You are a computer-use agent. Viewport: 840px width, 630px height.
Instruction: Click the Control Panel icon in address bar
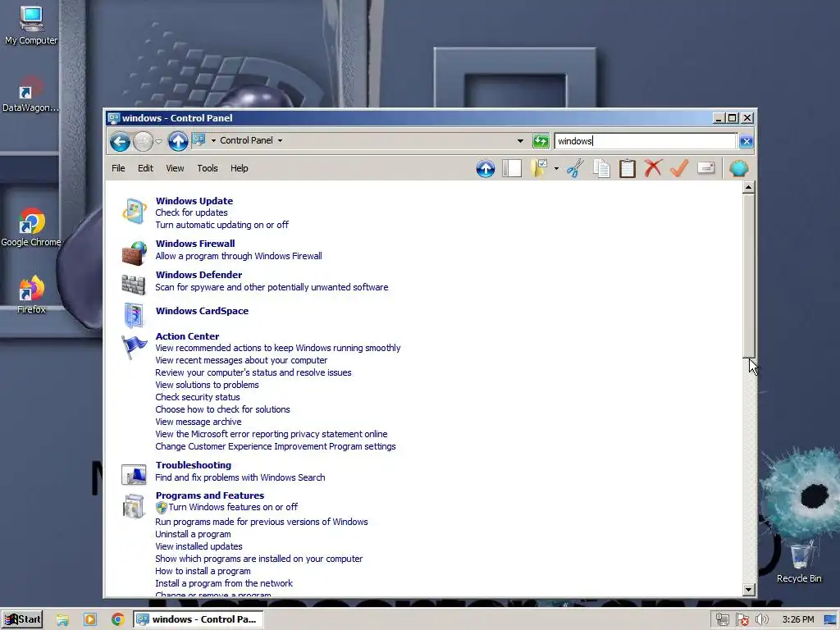point(199,140)
